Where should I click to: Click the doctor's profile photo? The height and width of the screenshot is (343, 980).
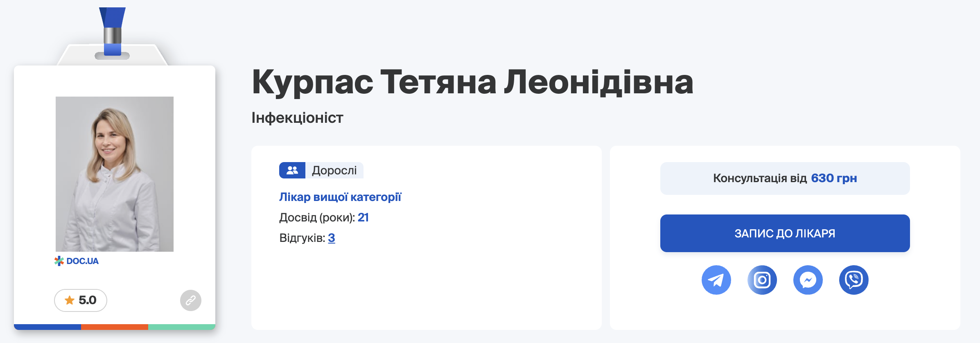(115, 174)
